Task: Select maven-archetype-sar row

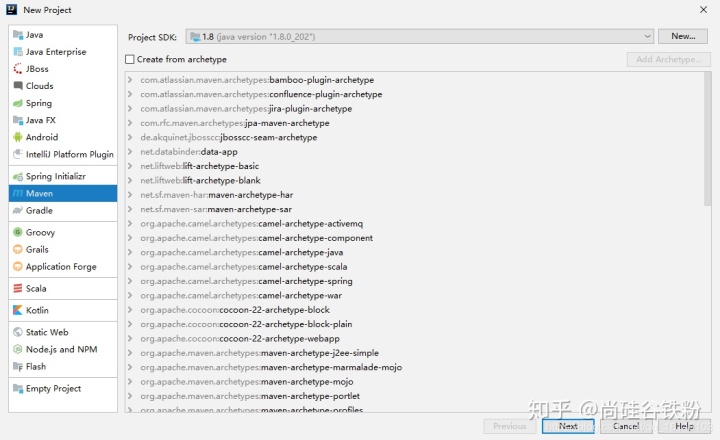Action: [x=415, y=209]
